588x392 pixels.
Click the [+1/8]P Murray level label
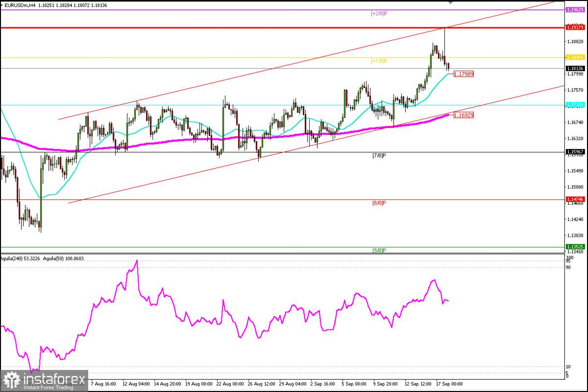click(x=379, y=61)
